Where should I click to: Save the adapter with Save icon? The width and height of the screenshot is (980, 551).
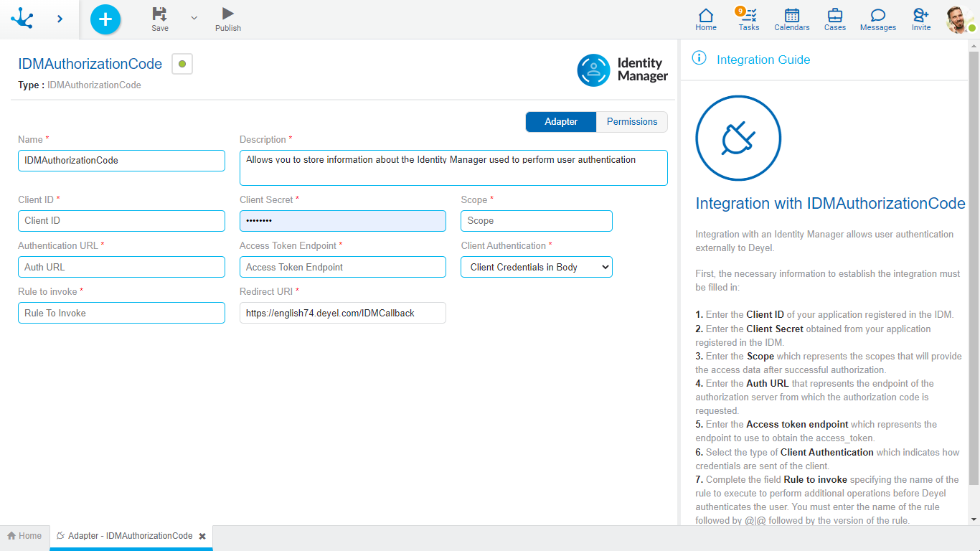(160, 19)
